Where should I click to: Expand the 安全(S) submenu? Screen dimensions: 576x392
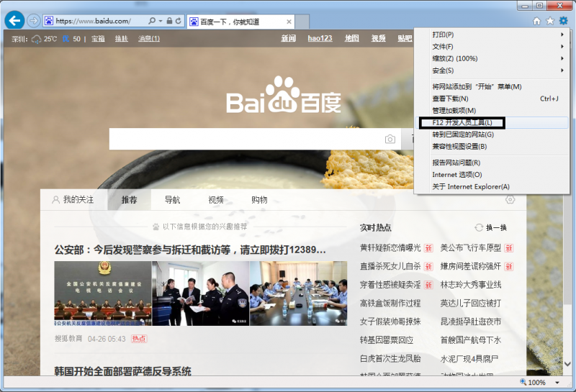pyautogui.click(x=562, y=70)
